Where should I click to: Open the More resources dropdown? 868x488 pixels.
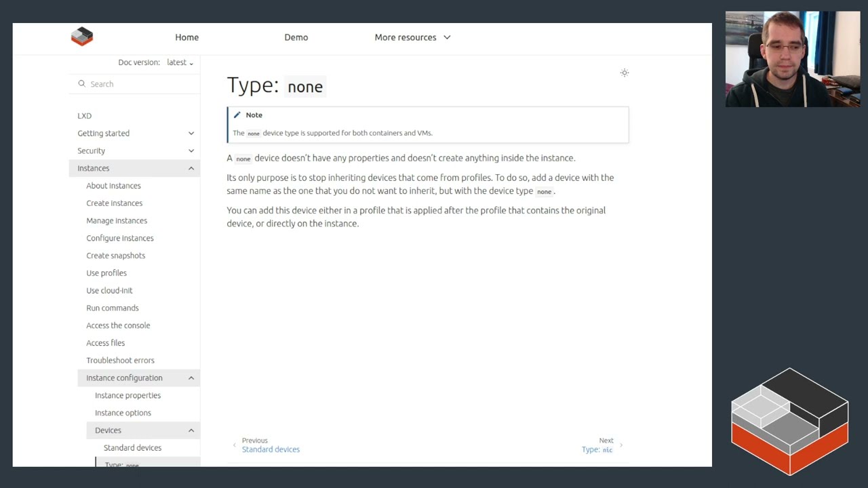click(412, 37)
